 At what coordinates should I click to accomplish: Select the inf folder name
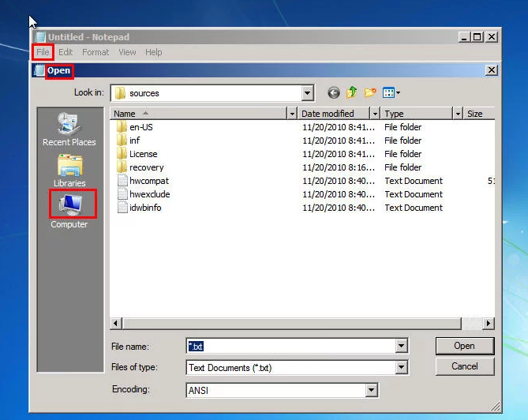(x=134, y=141)
